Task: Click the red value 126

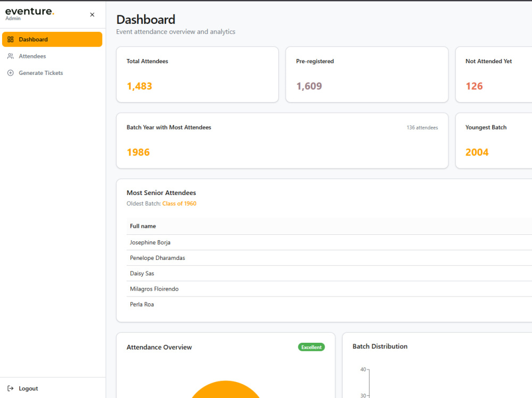Action: pos(474,86)
